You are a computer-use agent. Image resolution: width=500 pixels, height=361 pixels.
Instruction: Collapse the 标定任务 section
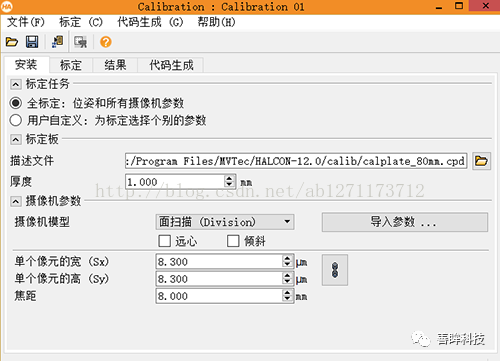[x=16, y=84]
